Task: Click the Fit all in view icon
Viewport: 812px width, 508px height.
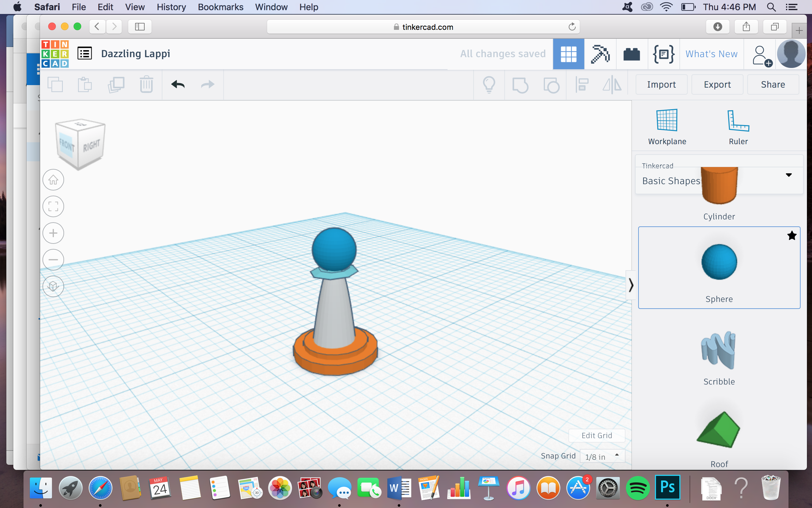Action: [x=53, y=206]
